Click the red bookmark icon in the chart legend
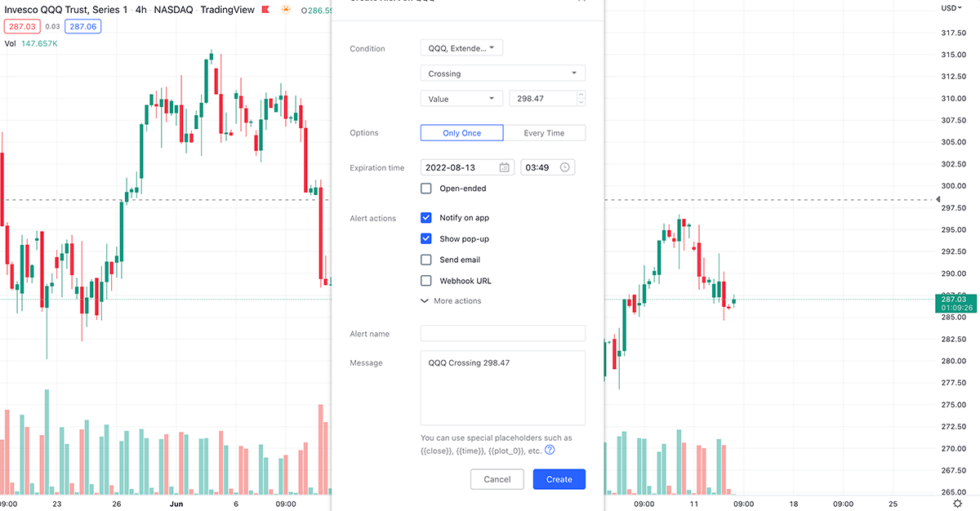The image size is (980, 511). [265, 9]
